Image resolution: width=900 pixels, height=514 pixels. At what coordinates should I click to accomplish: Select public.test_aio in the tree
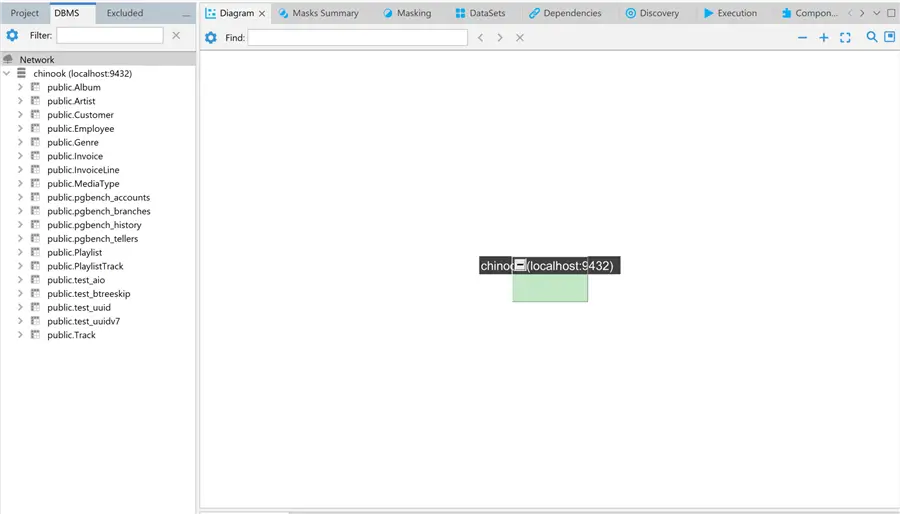click(x=76, y=280)
